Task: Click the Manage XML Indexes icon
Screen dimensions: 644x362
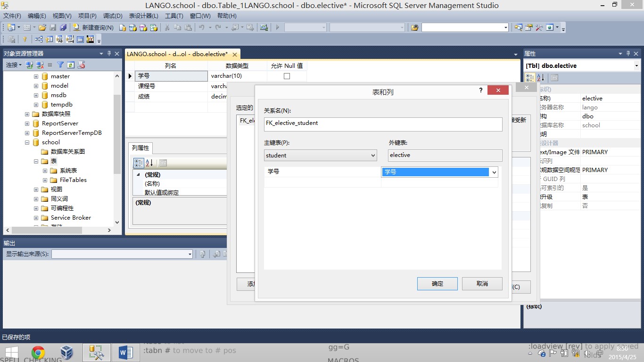Action: point(70,39)
